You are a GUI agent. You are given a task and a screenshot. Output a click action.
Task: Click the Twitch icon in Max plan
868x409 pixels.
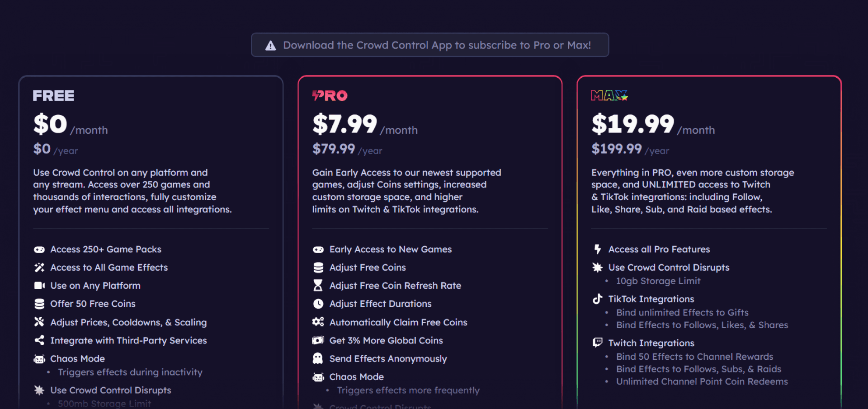click(x=597, y=343)
